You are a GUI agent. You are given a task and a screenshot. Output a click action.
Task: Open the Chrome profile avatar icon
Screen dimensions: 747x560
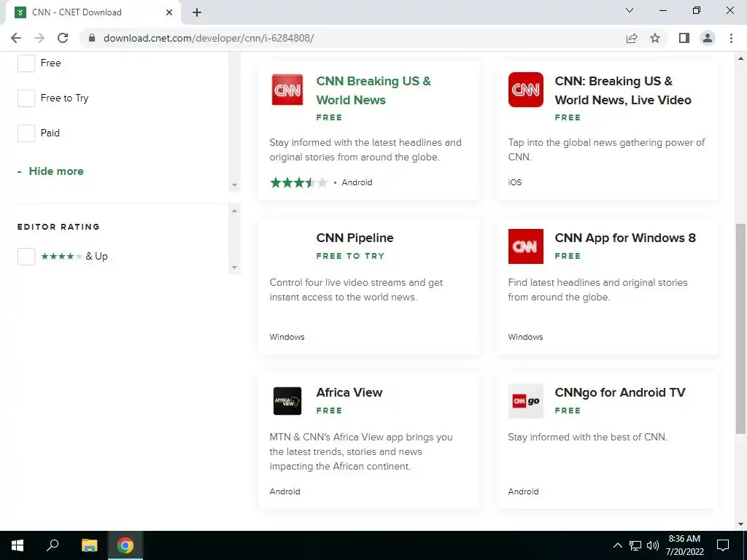point(708,38)
